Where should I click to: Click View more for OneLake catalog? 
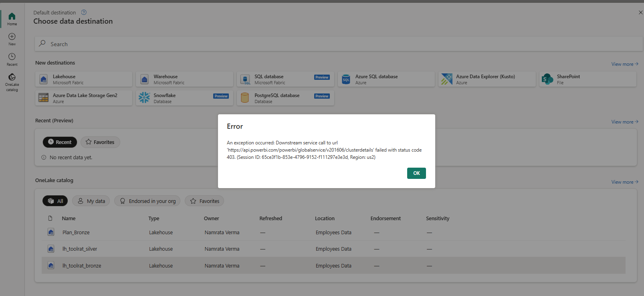(x=625, y=182)
